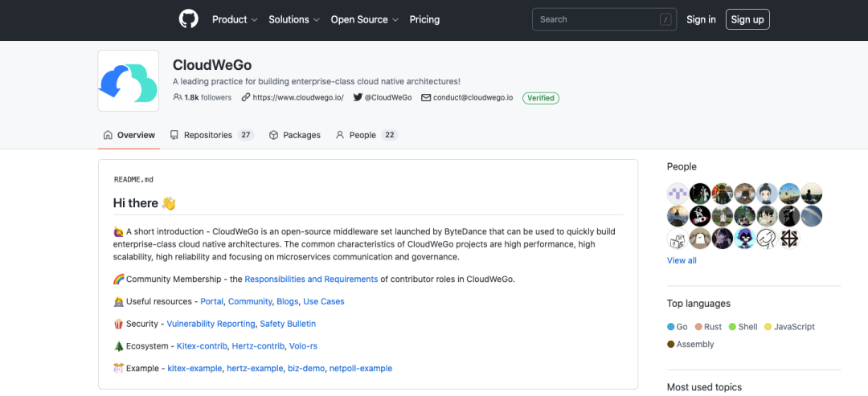The image size is (868, 396).
Task: Click the Sign in link
Action: [x=701, y=19]
